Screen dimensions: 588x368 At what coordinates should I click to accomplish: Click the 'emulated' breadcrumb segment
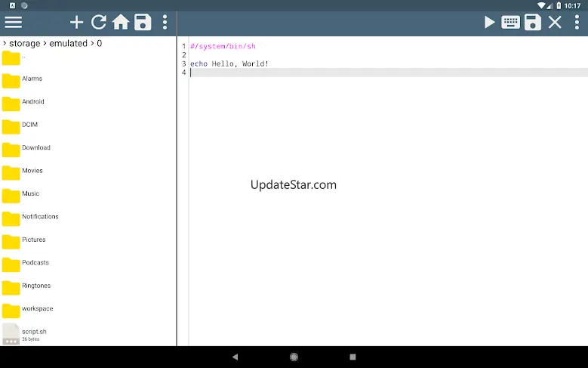(68, 44)
